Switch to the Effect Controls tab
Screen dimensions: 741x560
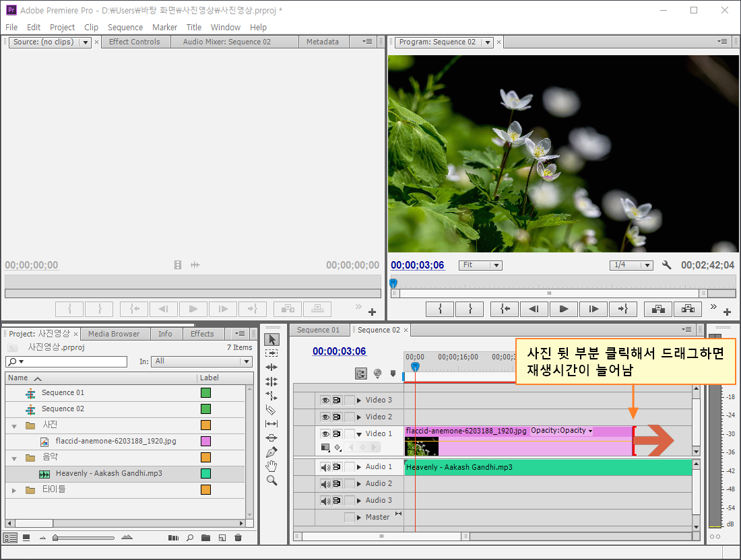pyautogui.click(x=135, y=42)
